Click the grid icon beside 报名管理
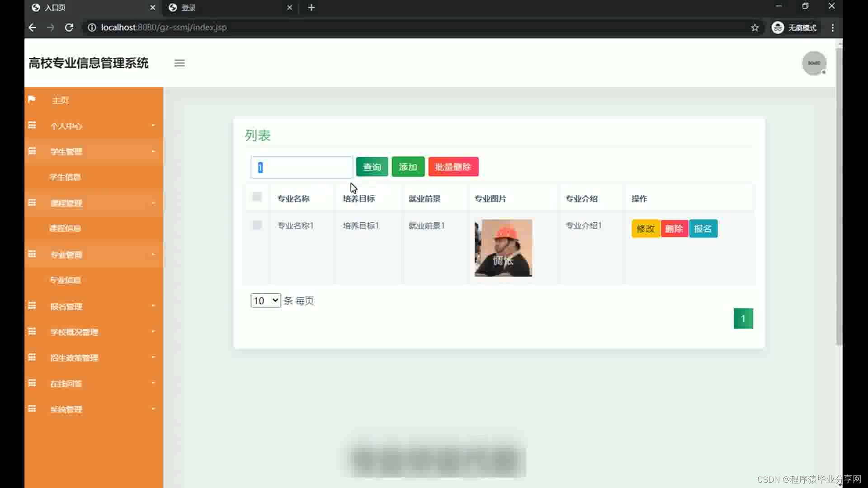This screenshot has width=868, height=488. coord(32,306)
